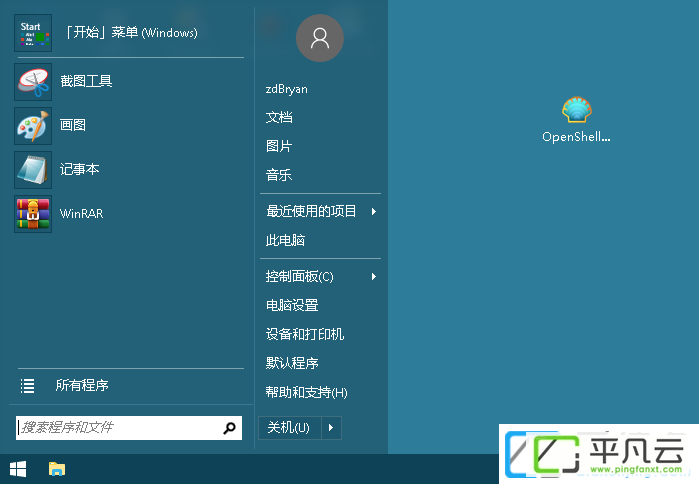Click the 所有程序 list icon
This screenshot has width=699, height=484.
[27, 386]
